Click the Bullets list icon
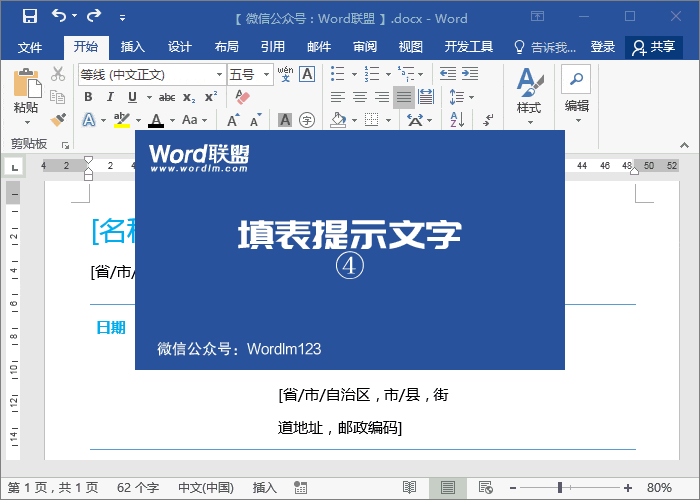 338,74
